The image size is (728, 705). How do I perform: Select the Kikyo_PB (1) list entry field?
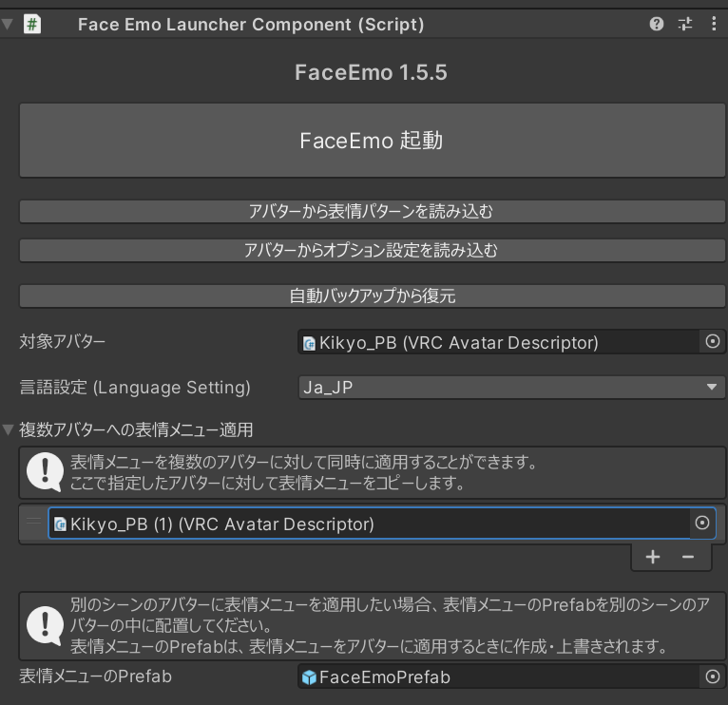[x=369, y=524]
